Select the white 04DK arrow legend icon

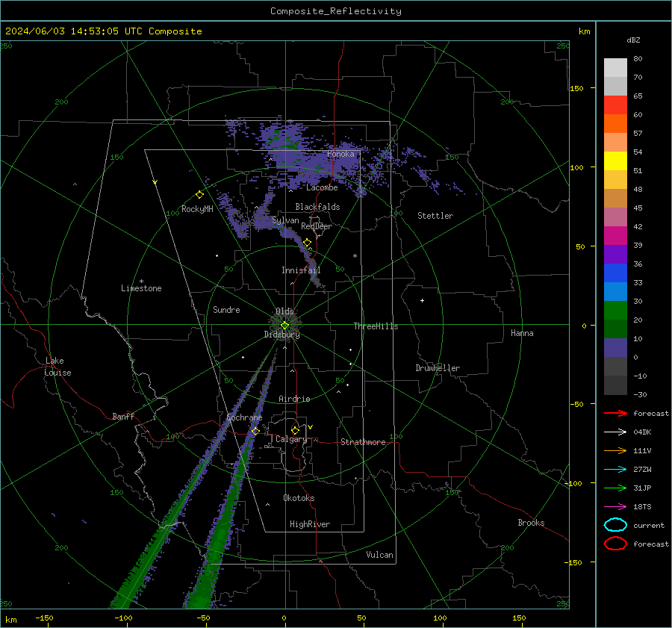click(x=615, y=432)
